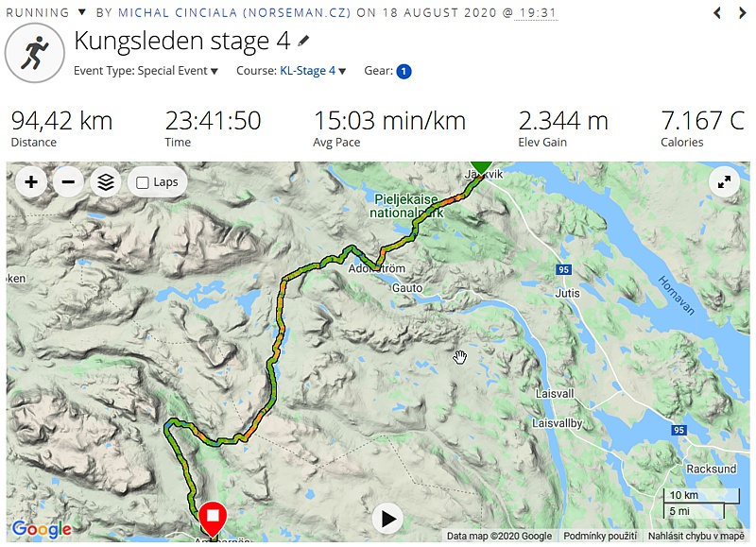Edit the Kungsleden stage 4 title
The height and width of the screenshot is (547, 756).
click(303, 41)
